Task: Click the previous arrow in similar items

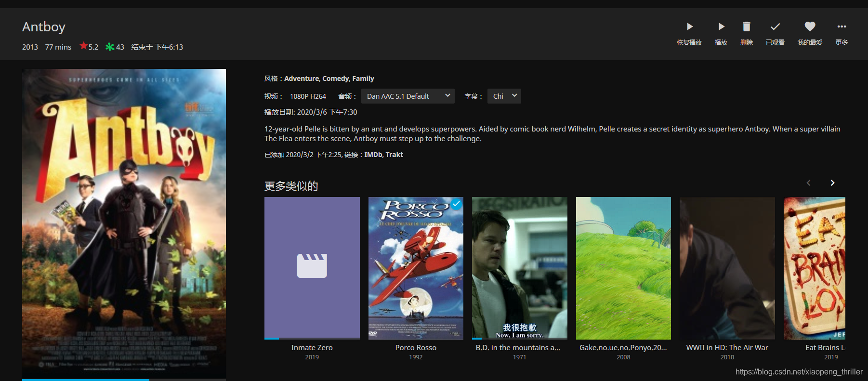Action: click(808, 183)
